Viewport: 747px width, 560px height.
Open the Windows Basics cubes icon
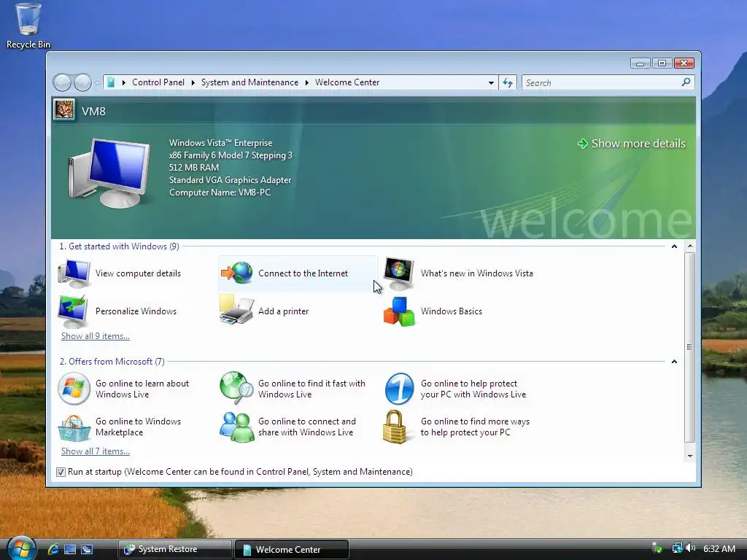tap(399, 311)
